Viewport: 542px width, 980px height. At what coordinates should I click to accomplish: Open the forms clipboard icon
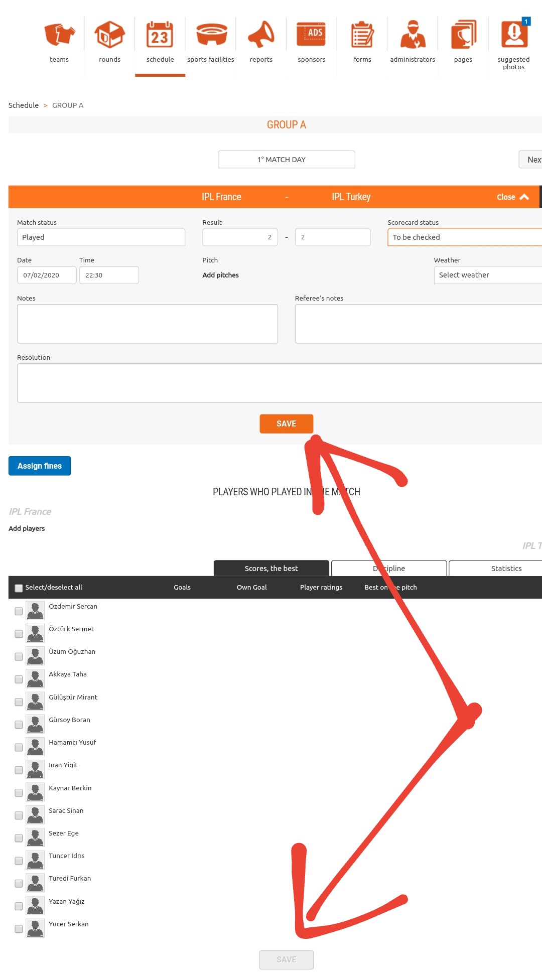(x=362, y=35)
